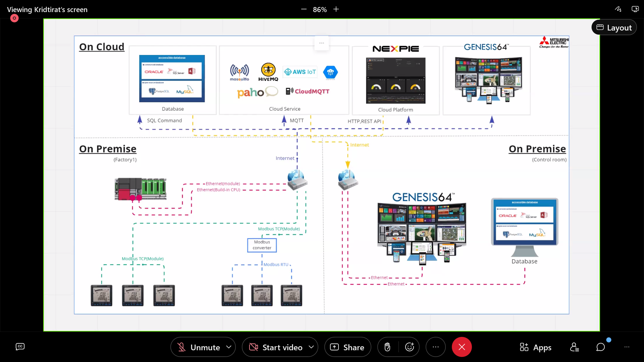Click the rightmost power meter under Modbus RTU
Screen dimensions: 644x362
click(x=291, y=295)
